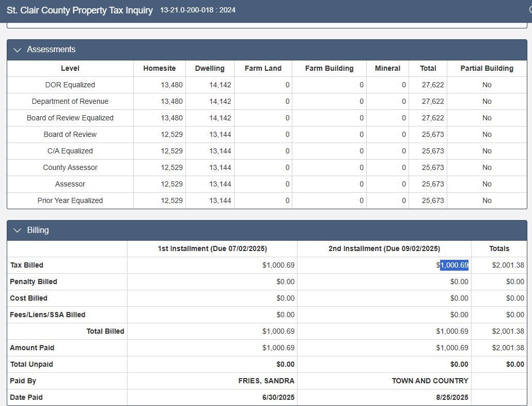Click the Assessments panel header title

point(51,50)
